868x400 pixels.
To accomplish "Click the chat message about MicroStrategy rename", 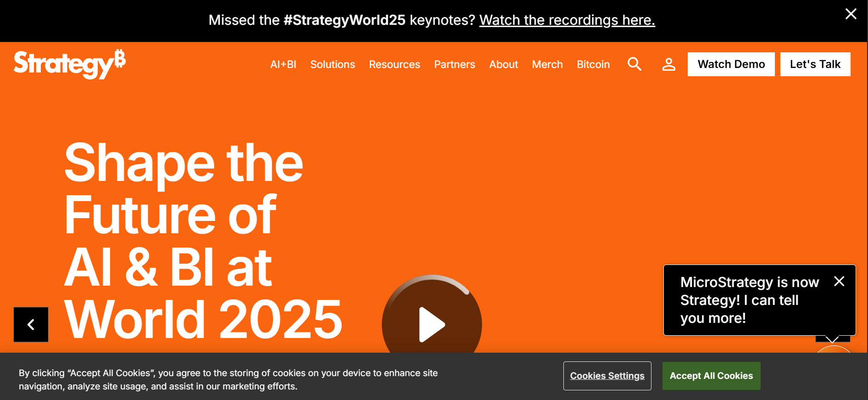I will (749, 300).
